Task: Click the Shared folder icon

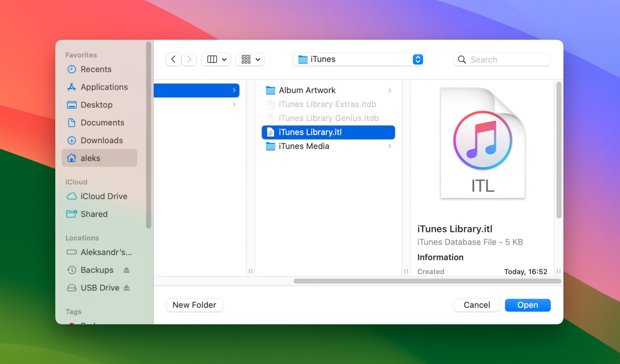Action: (71, 214)
